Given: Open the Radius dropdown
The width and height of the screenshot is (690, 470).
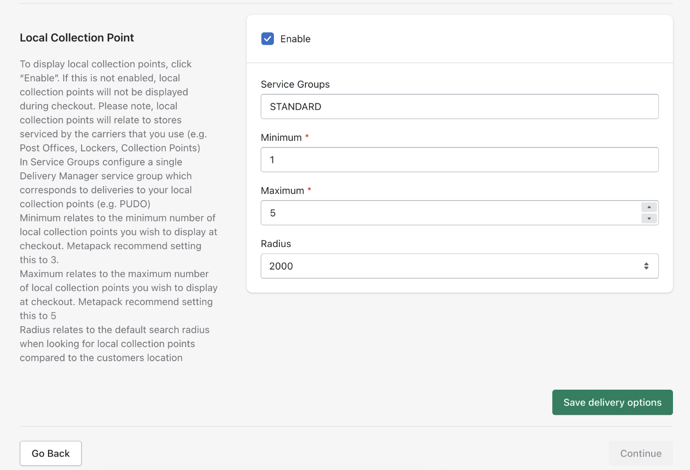Looking at the screenshot, I should [459, 266].
